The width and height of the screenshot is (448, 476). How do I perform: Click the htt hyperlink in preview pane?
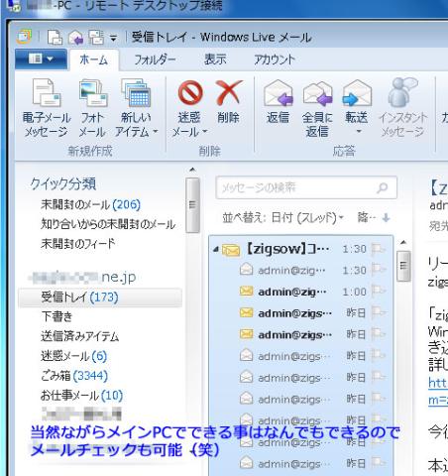438,383
